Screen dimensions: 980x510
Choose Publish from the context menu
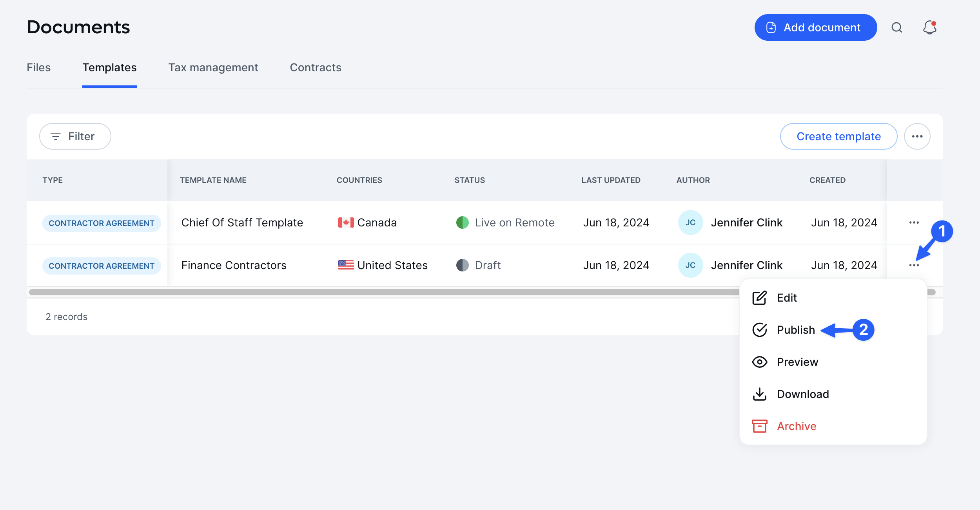coord(833,330)
